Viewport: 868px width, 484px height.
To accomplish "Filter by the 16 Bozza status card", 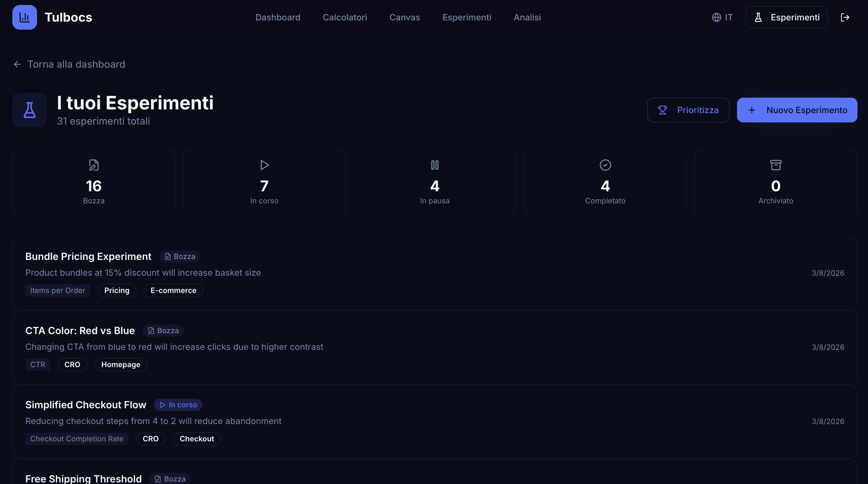I will pyautogui.click(x=94, y=182).
